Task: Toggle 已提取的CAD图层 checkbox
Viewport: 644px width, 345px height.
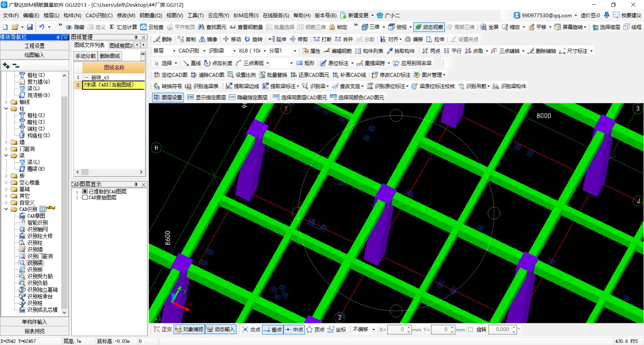Action: [x=85, y=191]
